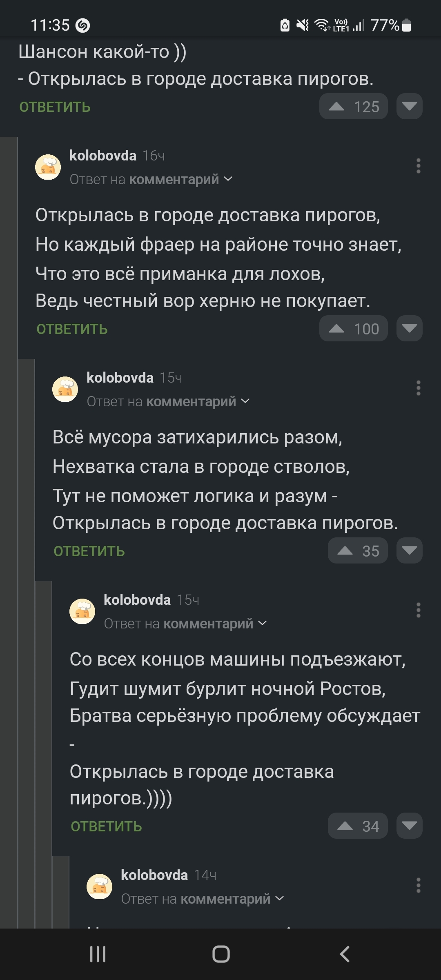This screenshot has height=980, width=441.
Task: Upvote the comment with 125 rating
Action: tap(337, 107)
